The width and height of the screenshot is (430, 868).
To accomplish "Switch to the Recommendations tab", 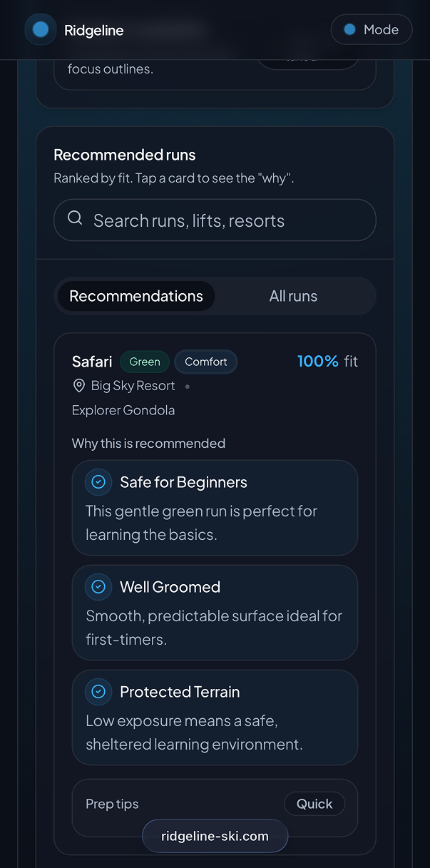I will pos(136,296).
